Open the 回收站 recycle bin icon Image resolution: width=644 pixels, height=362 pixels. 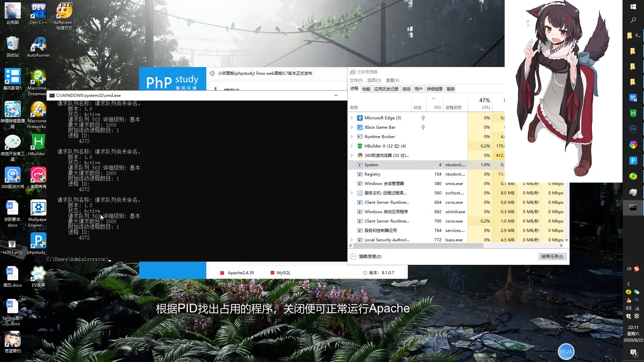(13, 46)
